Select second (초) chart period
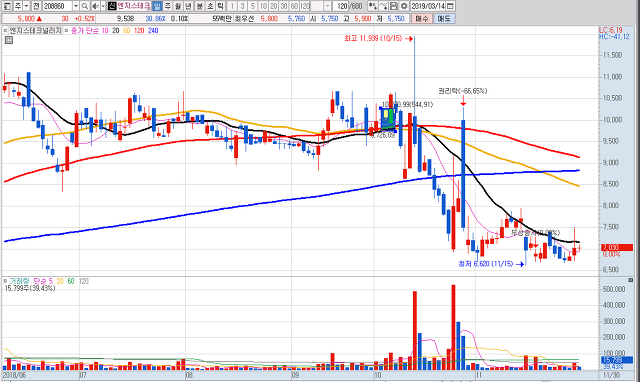Image resolution: width=640 pixels, height=382 pixels. point(210,6)
